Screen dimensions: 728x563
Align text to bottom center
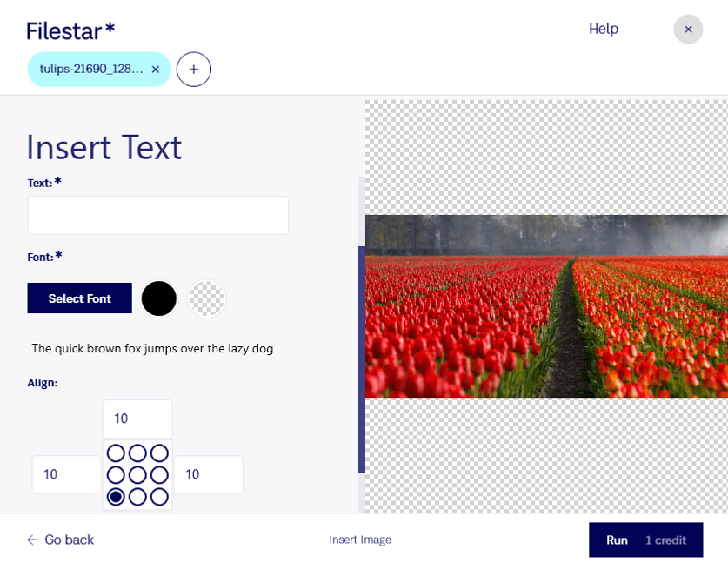[137, 497]
